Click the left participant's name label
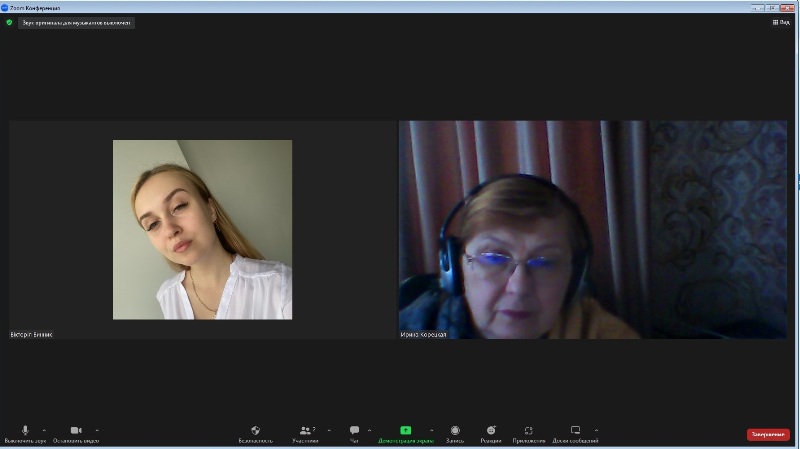The image size is (800, 449). (x=31, y=335)
